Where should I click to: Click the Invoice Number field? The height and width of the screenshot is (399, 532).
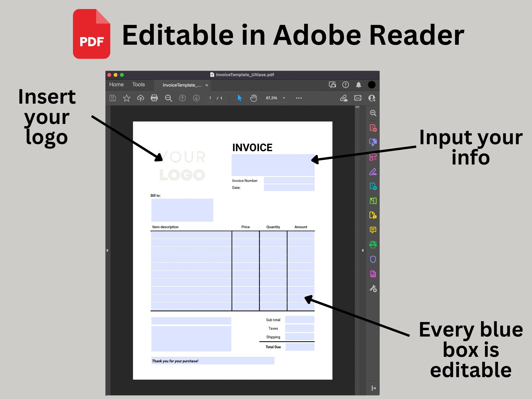[289, 180]
